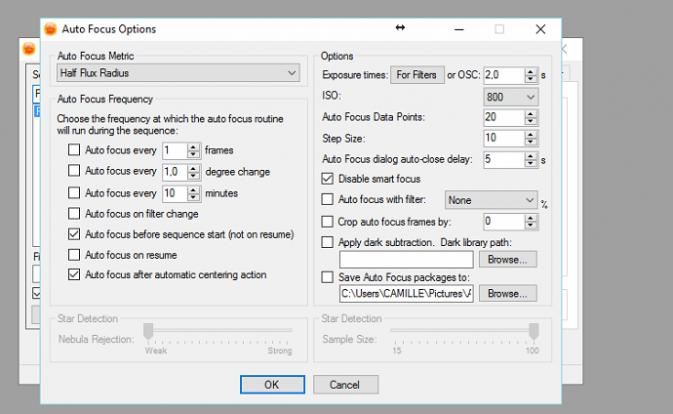Screen dimensions: 673x414
Task: Click the Sample Size slider handle
Action: [534, 331]
